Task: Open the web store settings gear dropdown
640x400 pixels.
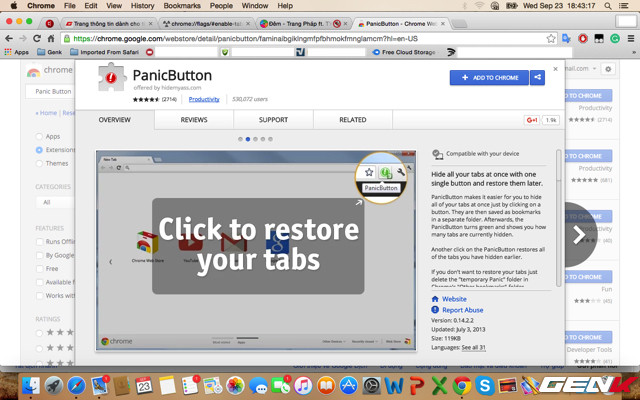Action: [607, 70]
